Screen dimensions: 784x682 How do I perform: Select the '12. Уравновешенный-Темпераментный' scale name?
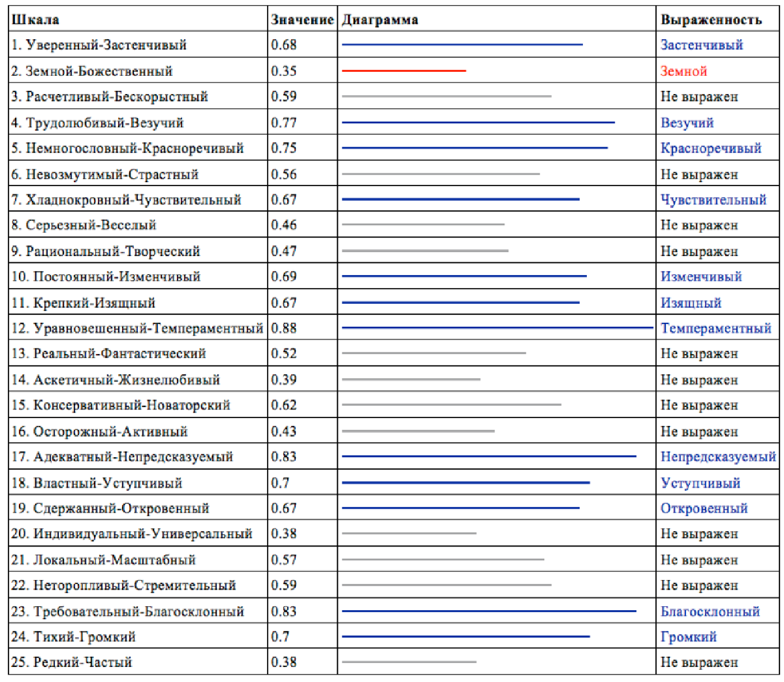(137, 328)
